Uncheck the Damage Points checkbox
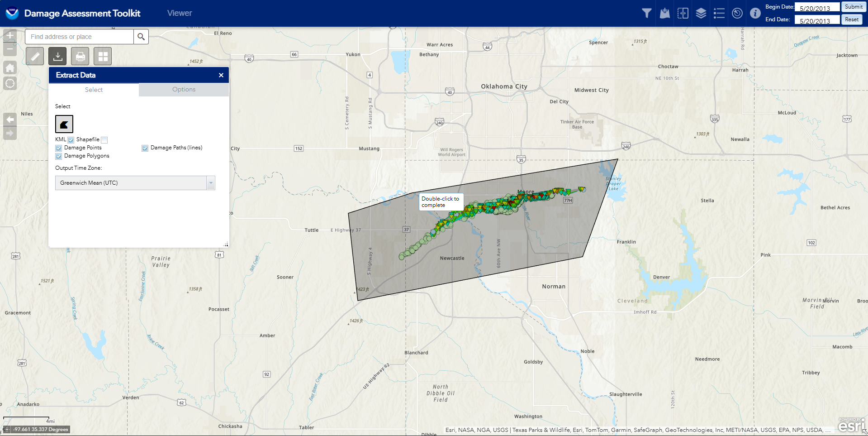This screenshot has height=436, width=868. point(59,148)
